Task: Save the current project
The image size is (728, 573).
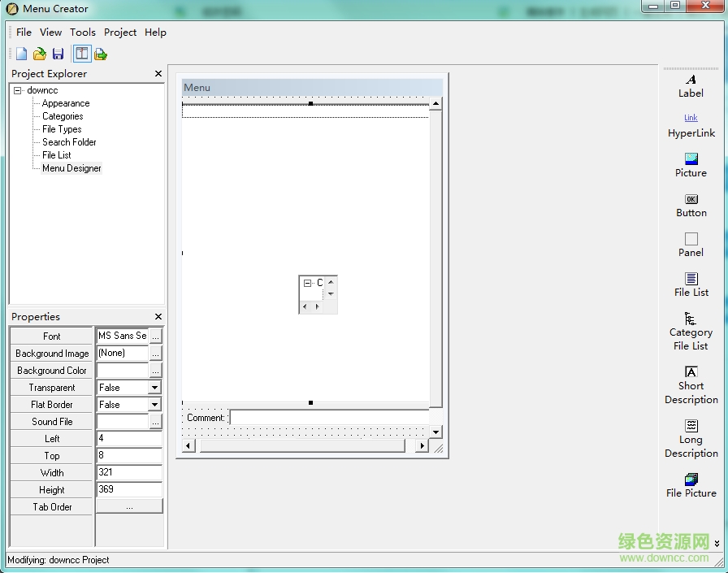Action: point(58,53)
